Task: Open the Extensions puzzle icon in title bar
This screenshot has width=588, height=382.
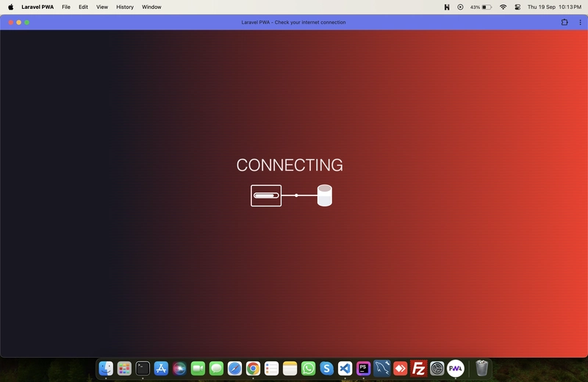Action: (x=564, y=22)
